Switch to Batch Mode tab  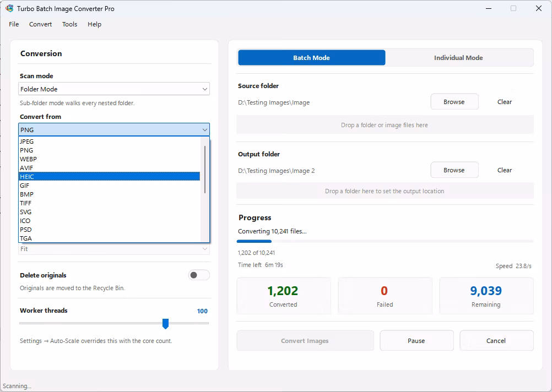coord(312,58)
